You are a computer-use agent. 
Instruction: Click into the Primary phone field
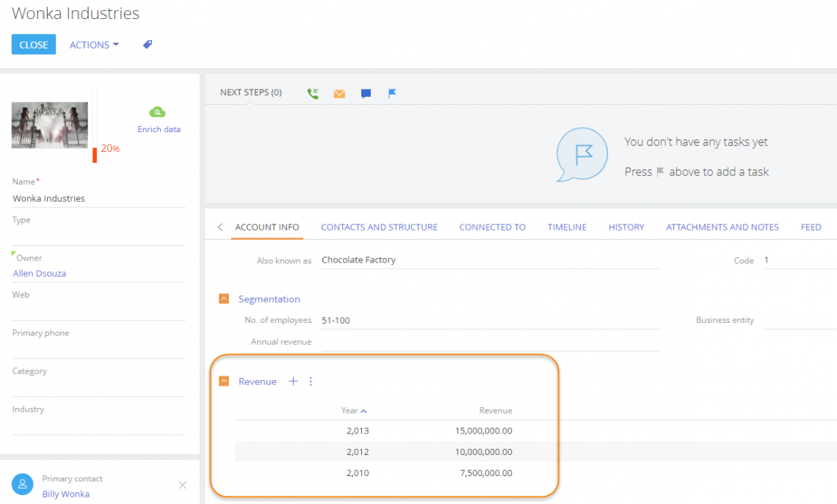pyautogui.click(x=99, y=349)
